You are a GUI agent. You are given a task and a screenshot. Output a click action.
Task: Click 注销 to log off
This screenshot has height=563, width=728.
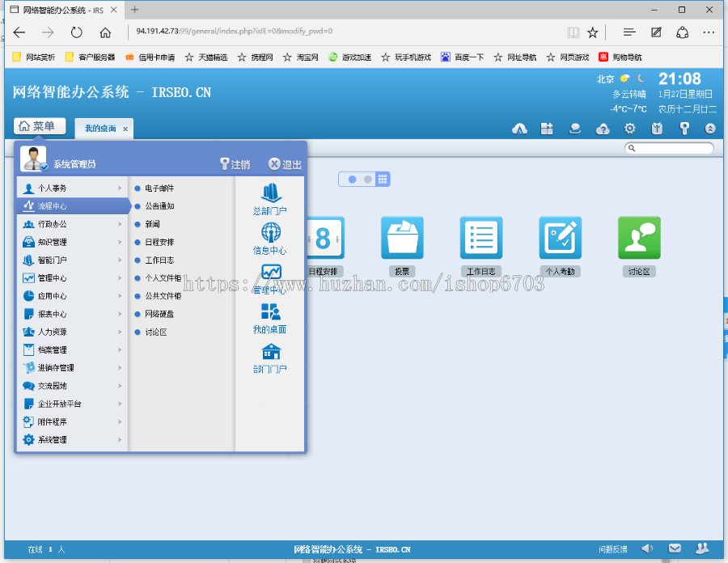click(x=235, y=164)
